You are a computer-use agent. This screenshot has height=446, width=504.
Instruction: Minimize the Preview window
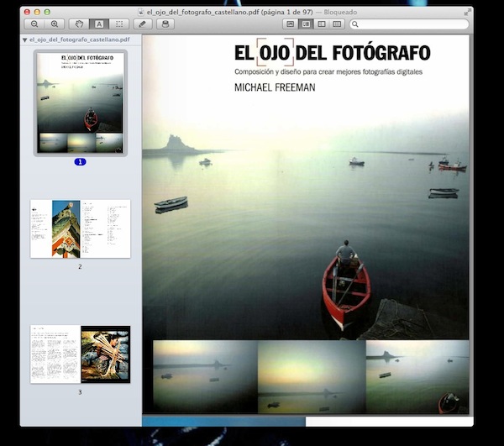[37, 13]
